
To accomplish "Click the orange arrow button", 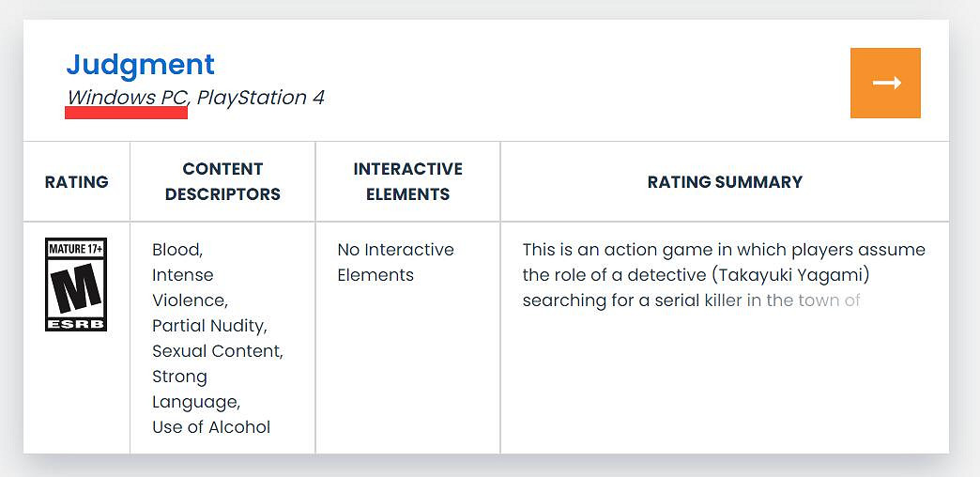I will 885,84.
